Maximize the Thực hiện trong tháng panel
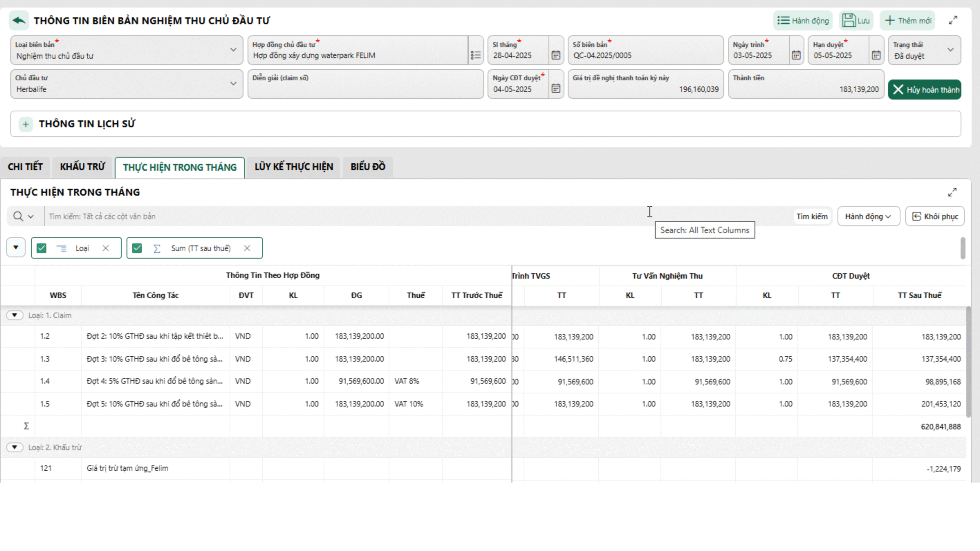 click(x=952, y=192)
